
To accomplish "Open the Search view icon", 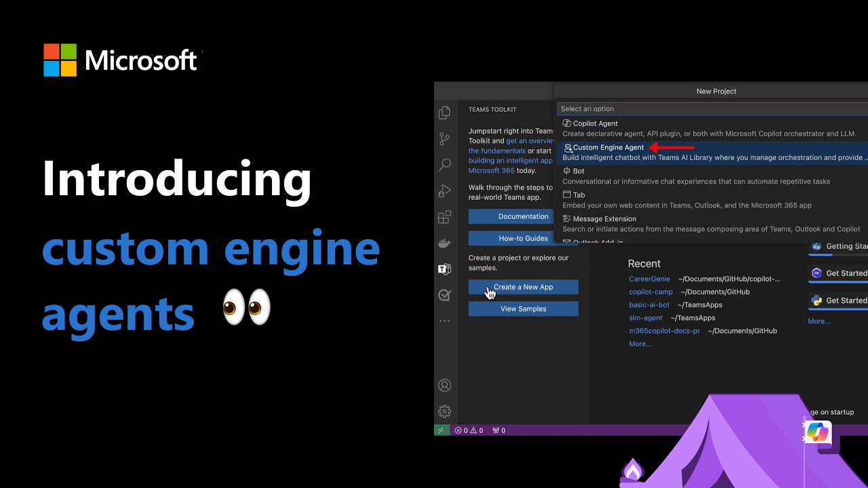I will [x=444, y=165].
